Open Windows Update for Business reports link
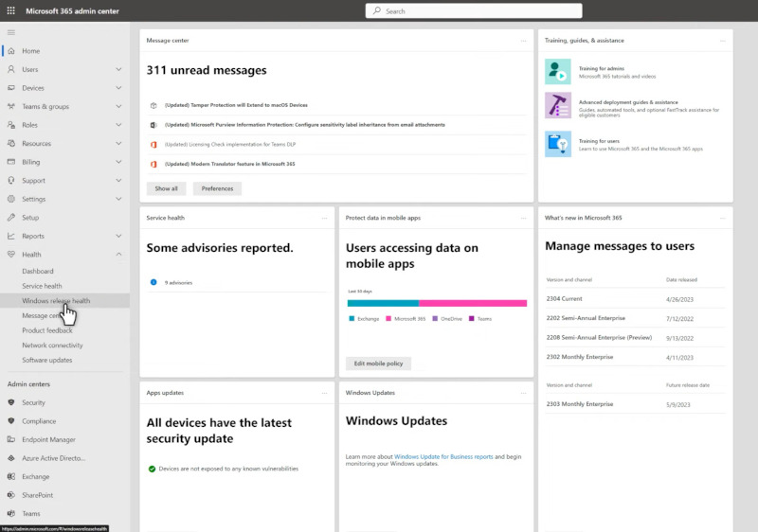Image resolution: width=758 pixels, height=532 pixels. [443, 456]
